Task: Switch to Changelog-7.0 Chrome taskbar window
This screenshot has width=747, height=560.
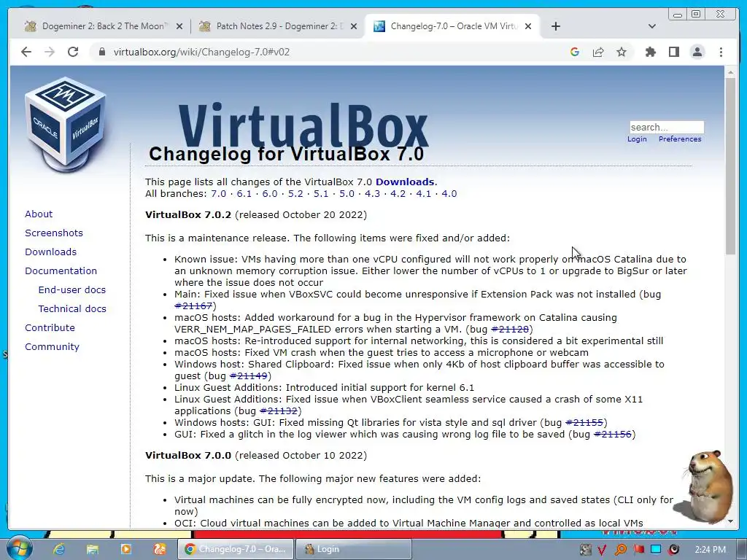Action: point(236,549)
